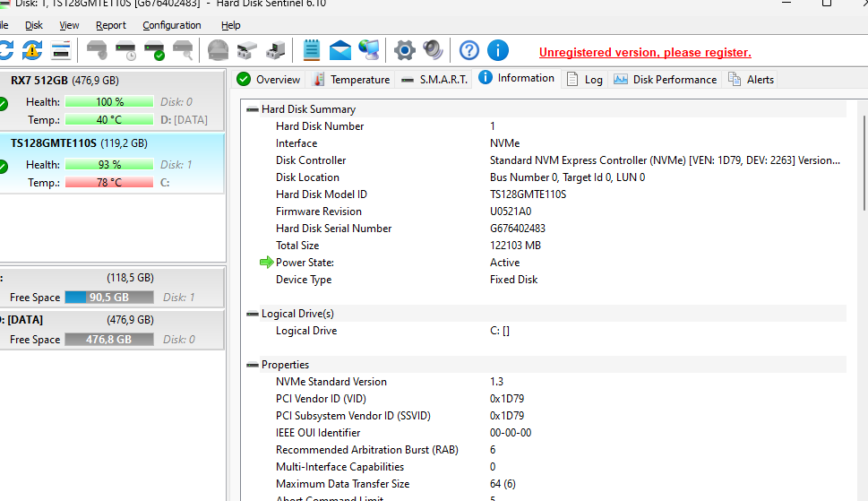
Task: Click the disk with clock toolbar icon
Action: 126,50
